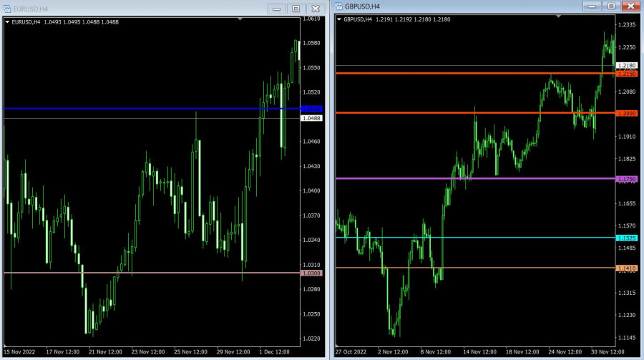Viewport: 644px width, 360px height.
Task: Minimize the GBPUSD,H4 chart window
Action: point(591,6)
